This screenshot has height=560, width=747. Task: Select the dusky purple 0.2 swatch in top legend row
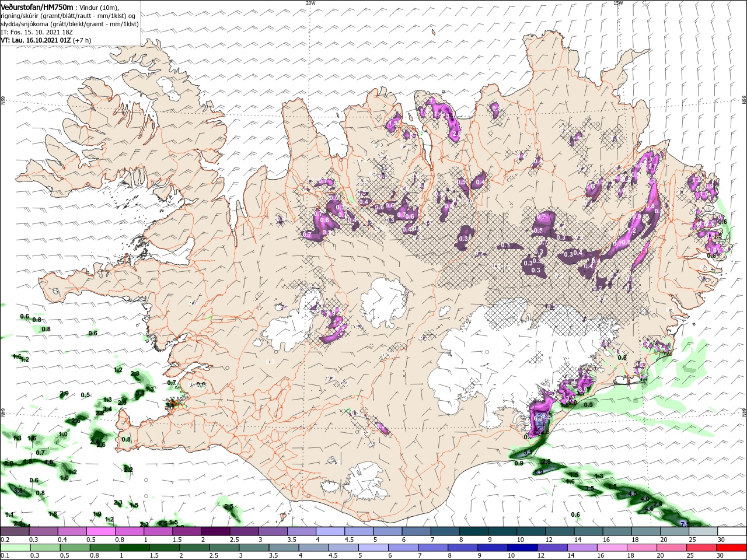pos(15,531)
